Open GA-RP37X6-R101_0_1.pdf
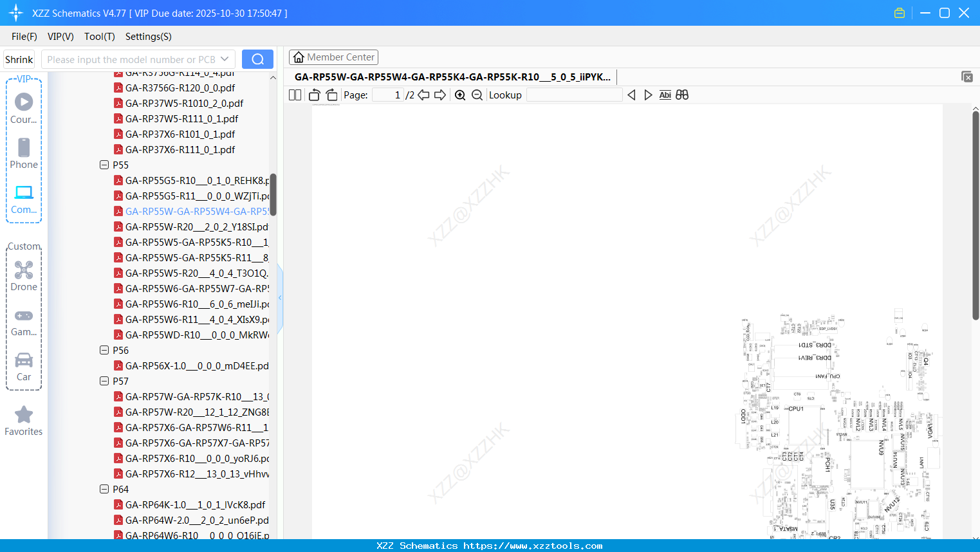Screen dimensions: 980x552 [x=180, y=134]
